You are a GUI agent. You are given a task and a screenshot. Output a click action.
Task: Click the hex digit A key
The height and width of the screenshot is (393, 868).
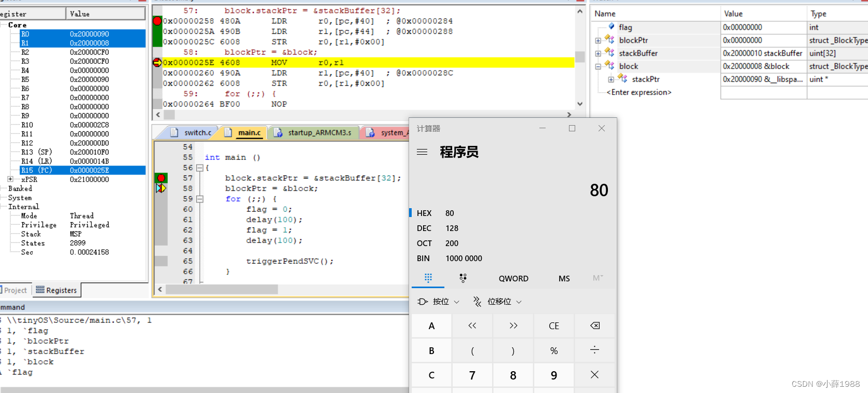[x=431, y=326]
